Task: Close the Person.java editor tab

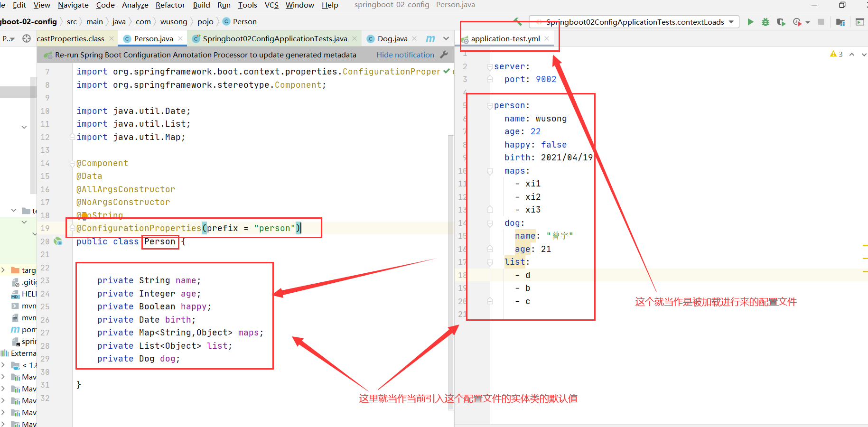Action: pos(180,38)
